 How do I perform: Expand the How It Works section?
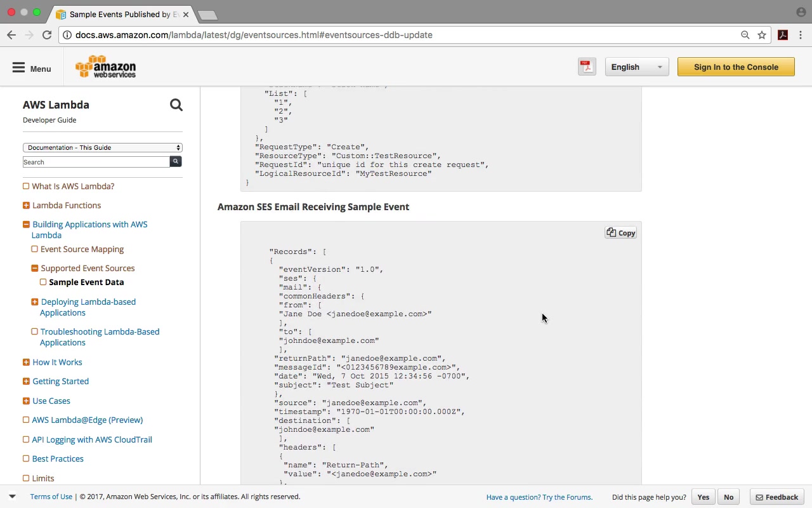(x=26, y=362)
